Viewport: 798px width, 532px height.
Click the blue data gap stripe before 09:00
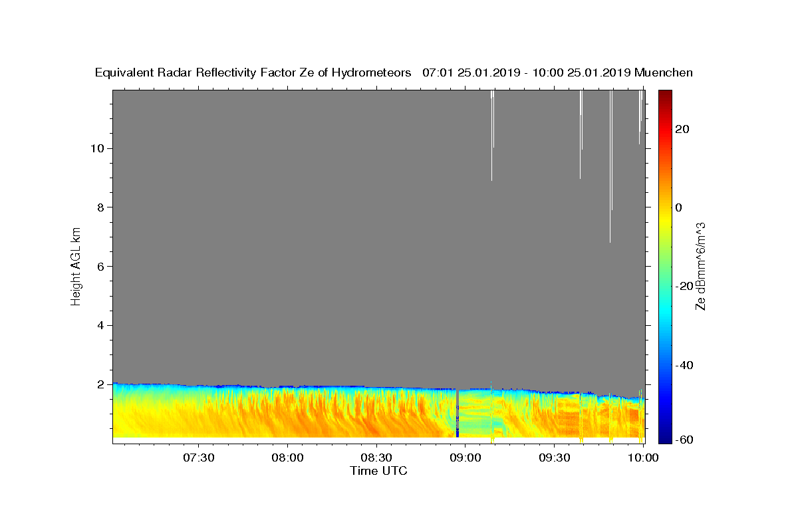click(458, 414)
